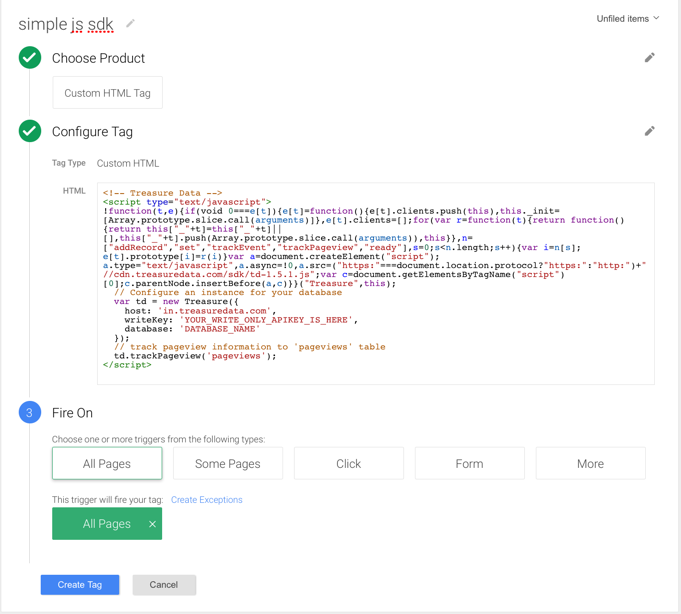Select the Custom HTML Tag product
The image size is (681, 614).
[107, 93]
